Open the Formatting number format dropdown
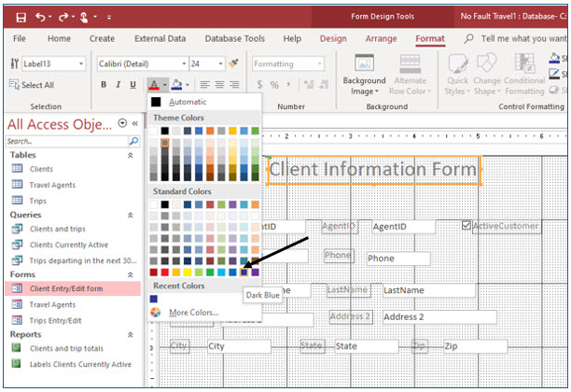This screenshot has width=571, height=392. pyautogui.click(x=319, y=63)
